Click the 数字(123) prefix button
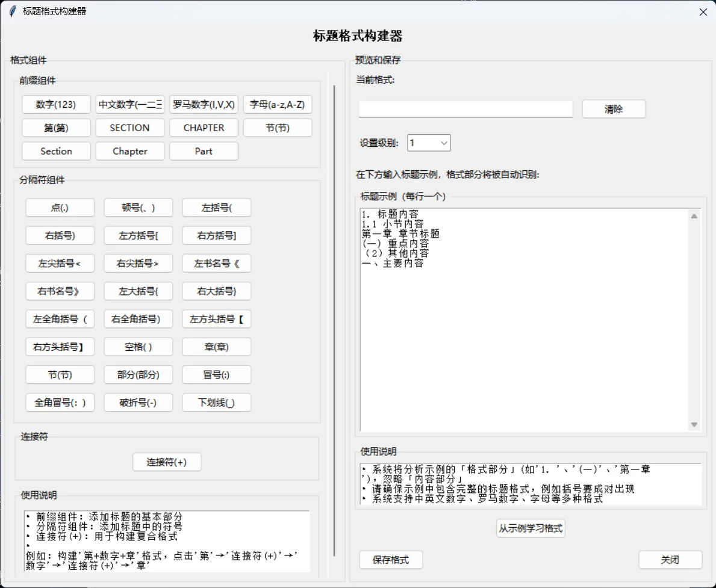This screenshot has height=588, width=716. click(55, 104)
